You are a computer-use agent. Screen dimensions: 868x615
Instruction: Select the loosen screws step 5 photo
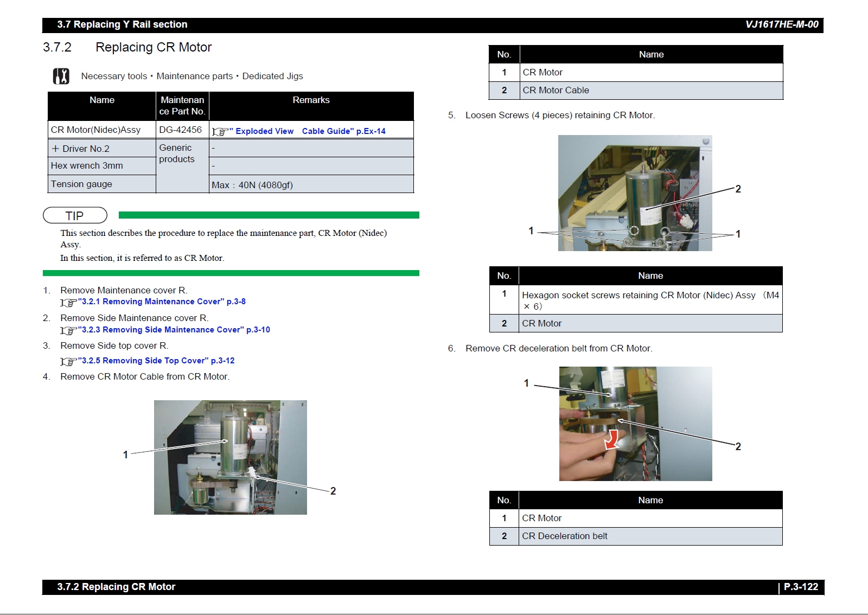635,193
